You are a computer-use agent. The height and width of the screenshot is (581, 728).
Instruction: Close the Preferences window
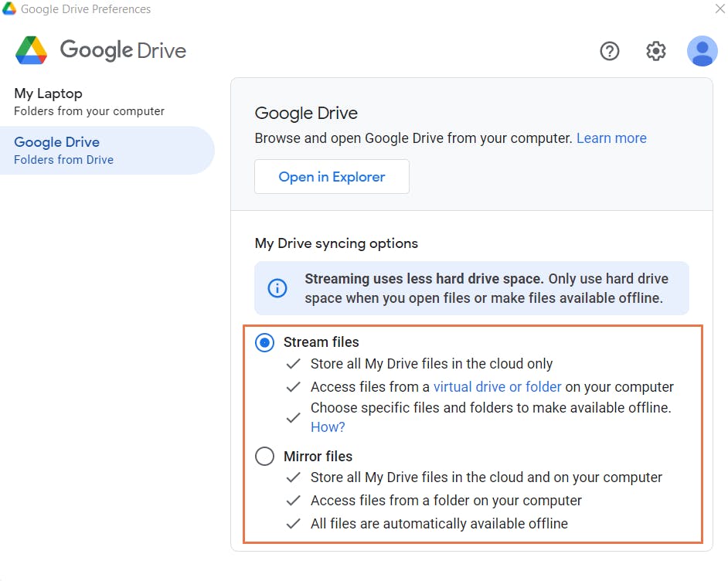coord(720,9)
